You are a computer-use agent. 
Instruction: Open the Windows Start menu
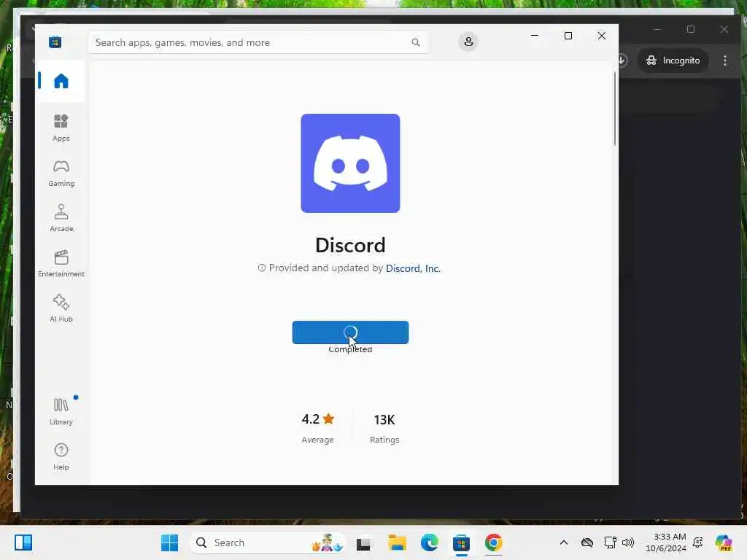click(x=169, y=542)
